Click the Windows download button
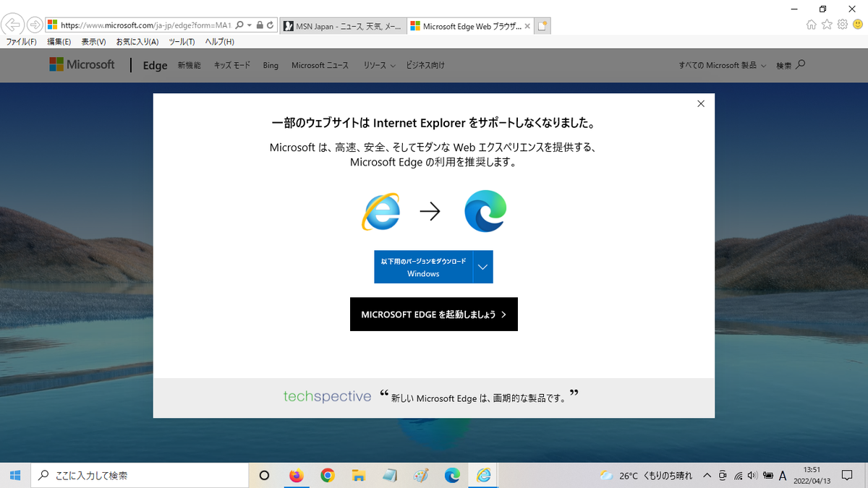Viewport: 868px width, 488px height. point(423,267)
